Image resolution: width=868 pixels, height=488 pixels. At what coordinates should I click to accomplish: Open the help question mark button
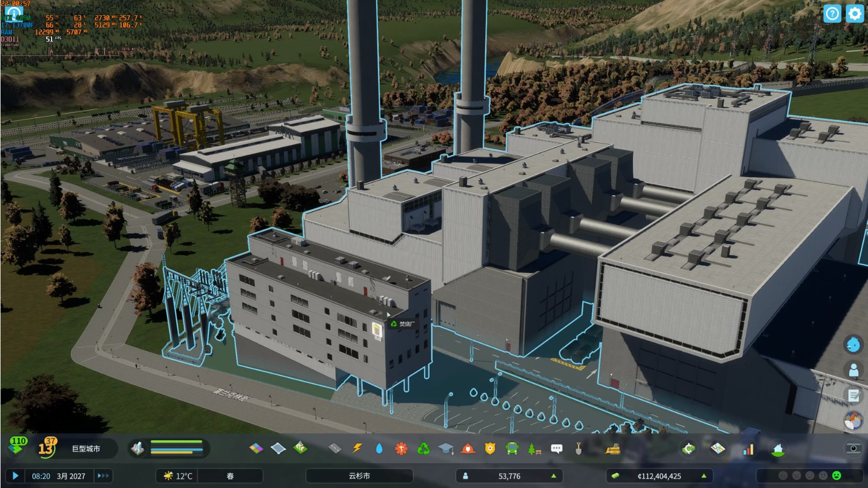(x=832, y=14)
